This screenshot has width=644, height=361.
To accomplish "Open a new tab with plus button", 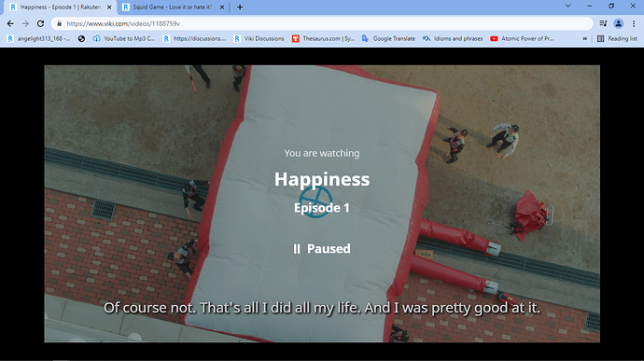I will click(240, 7).
